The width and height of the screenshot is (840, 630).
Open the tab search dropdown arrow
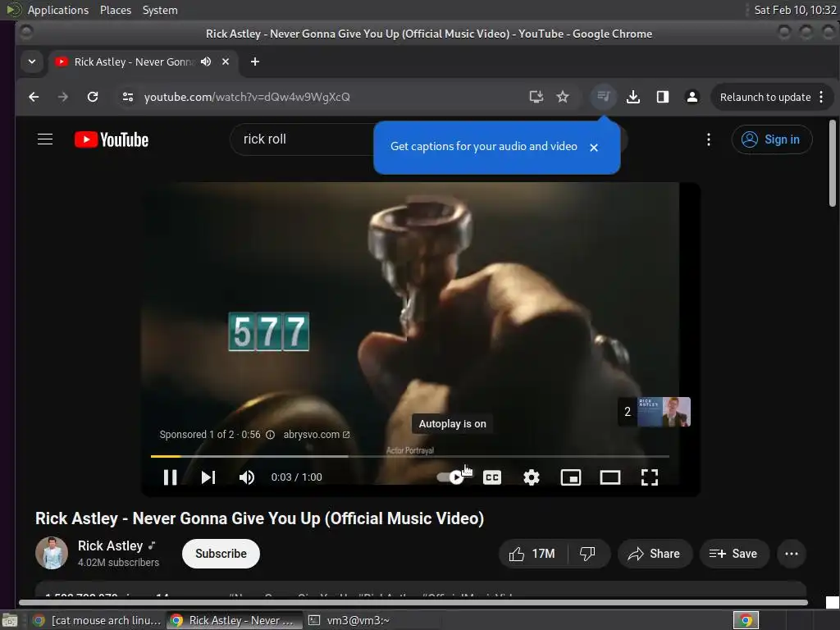[32, 62]
